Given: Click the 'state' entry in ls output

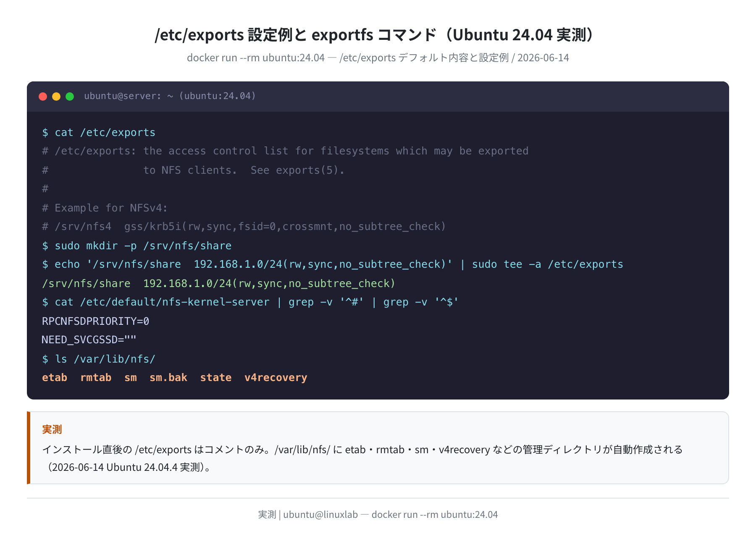Looking at the screenshot, I should tap(216, 378).
